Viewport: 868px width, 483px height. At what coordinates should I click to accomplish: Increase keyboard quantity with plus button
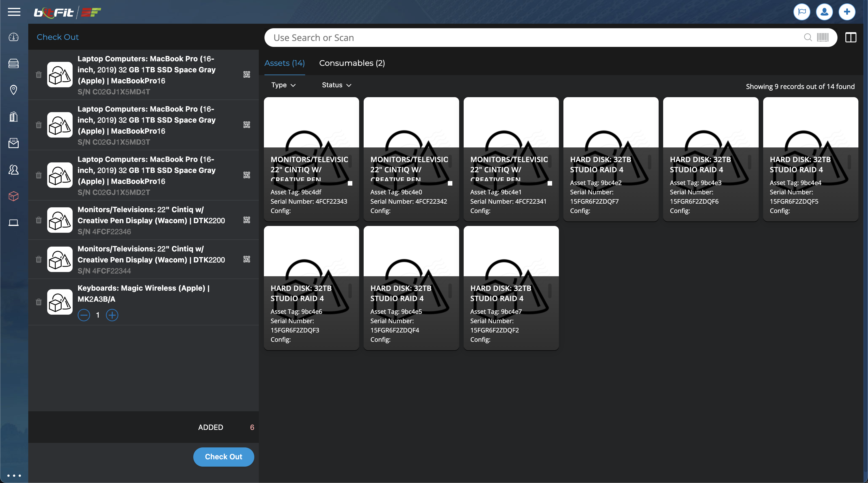click(x=112, y=315)
